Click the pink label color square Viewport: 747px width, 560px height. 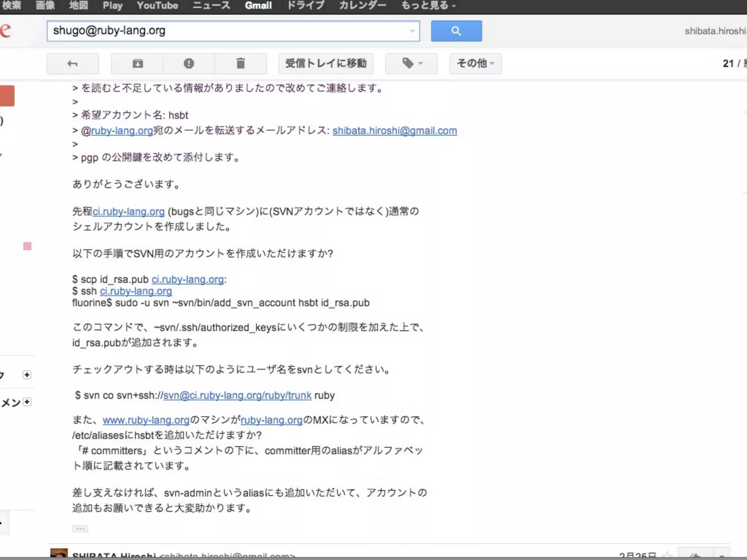(27, 246)
